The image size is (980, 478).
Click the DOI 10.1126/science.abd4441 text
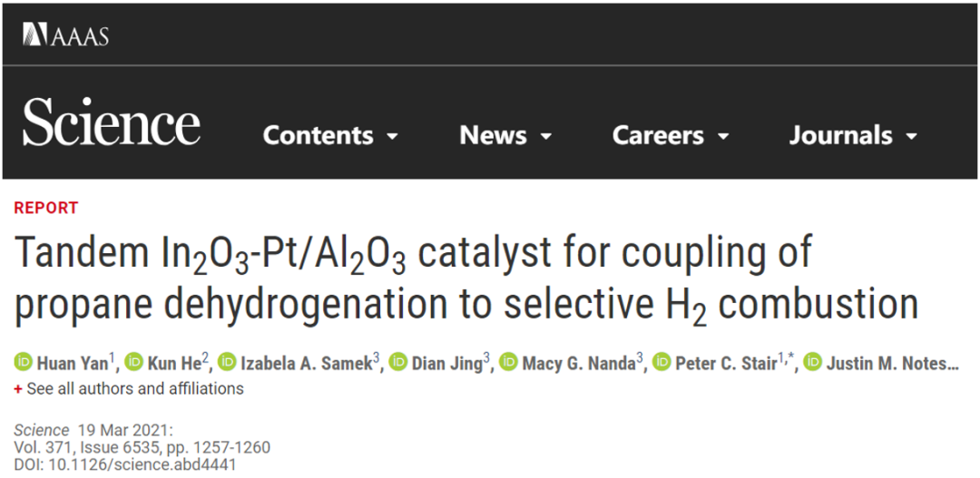125,465
